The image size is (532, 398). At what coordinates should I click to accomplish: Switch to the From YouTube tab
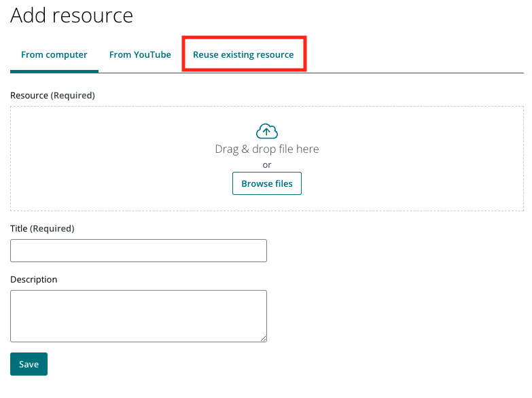tap(140, 54)
